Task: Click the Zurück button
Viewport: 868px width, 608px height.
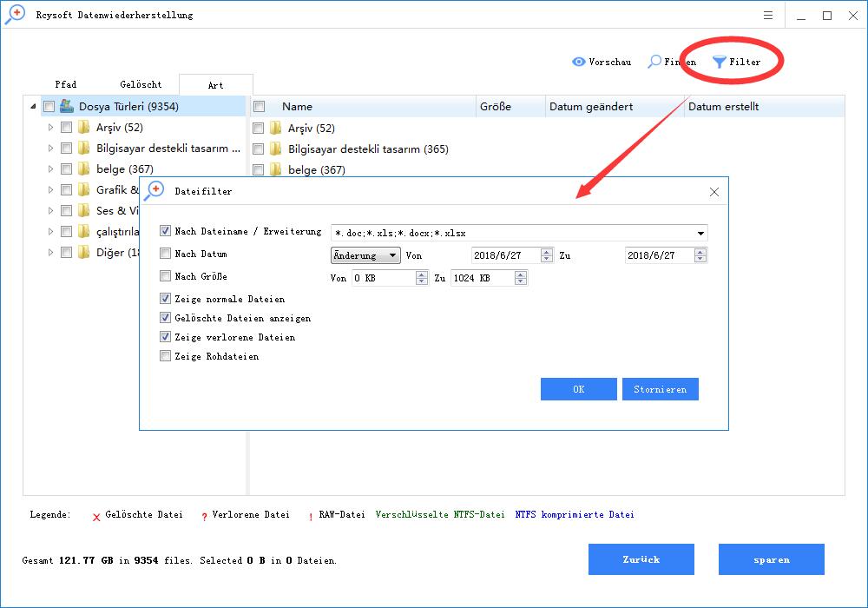Action: pos(641,559)
